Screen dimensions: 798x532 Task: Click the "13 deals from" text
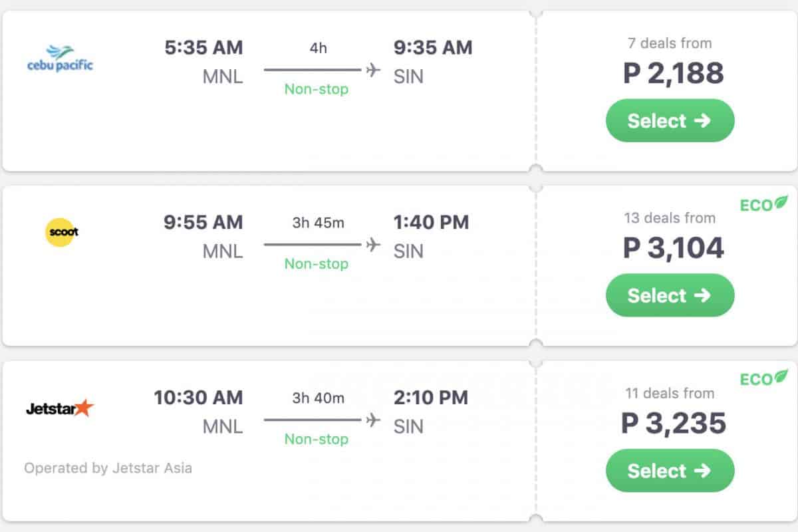(x=670, y=218)
